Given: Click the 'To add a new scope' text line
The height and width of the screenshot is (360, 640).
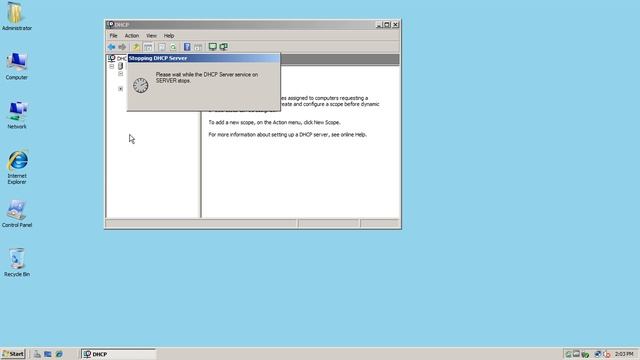Looking at the screenshot, I should coord(274,122).
